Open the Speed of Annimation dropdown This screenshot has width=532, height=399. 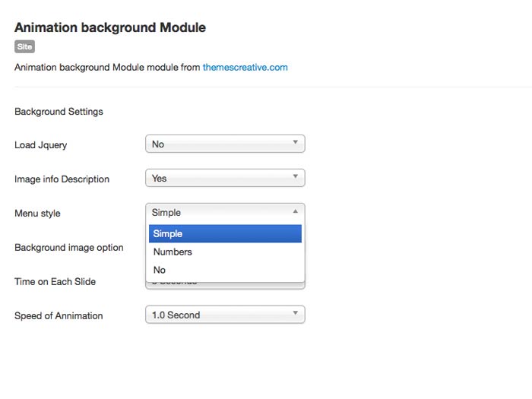(x=225, y=315)
